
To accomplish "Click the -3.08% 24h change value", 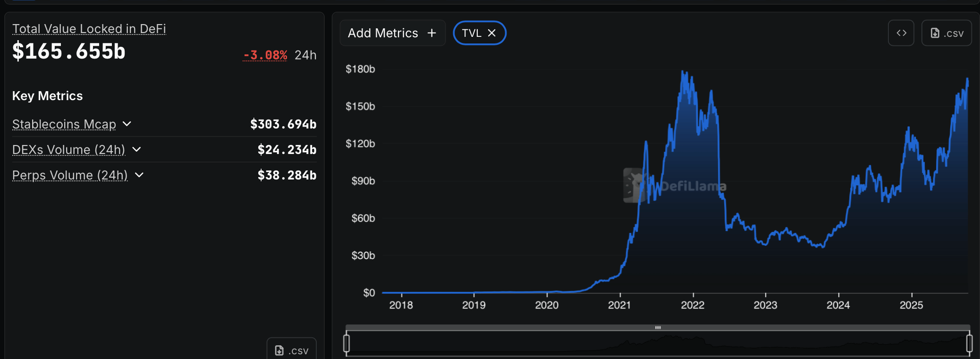I will coord(265,55).
